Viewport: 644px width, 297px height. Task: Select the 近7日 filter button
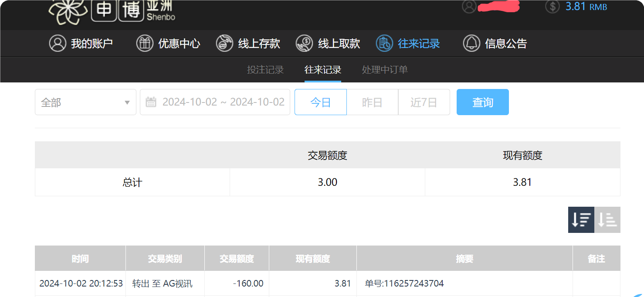click(x=424, y=102)
